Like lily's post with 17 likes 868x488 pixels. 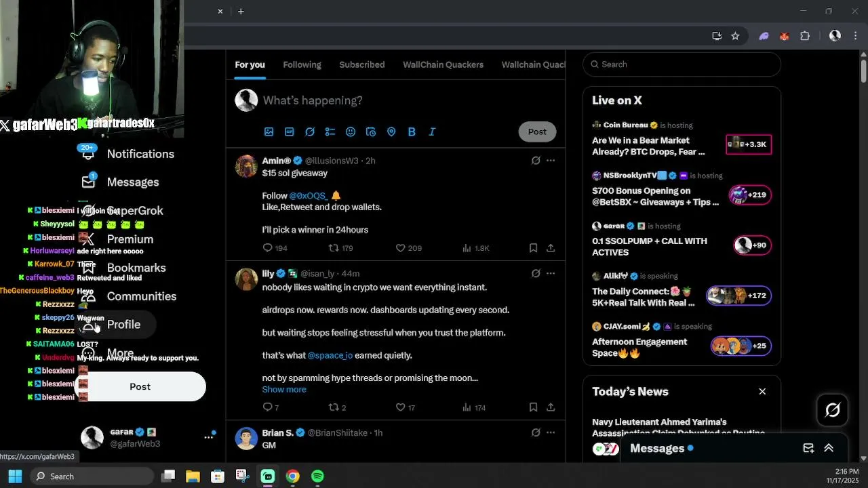tap(405, 407)
